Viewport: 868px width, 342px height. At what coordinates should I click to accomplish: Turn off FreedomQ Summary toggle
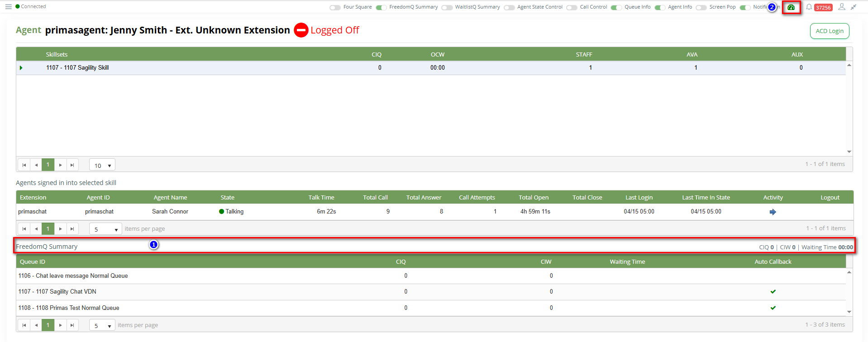[381, 7]
